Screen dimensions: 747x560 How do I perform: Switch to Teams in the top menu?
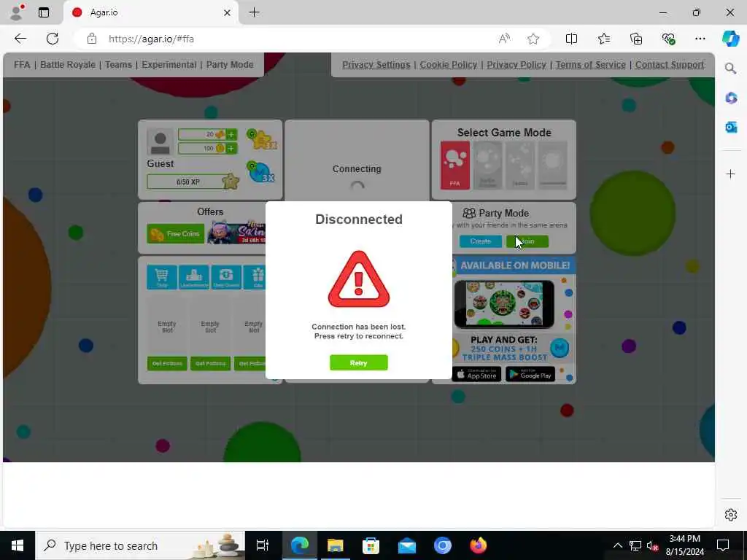pos(118,65)
